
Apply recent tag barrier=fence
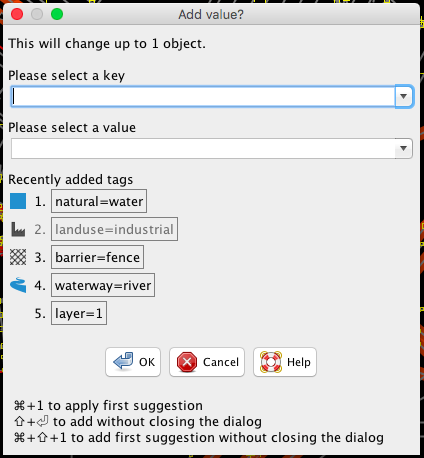(97, 257)
